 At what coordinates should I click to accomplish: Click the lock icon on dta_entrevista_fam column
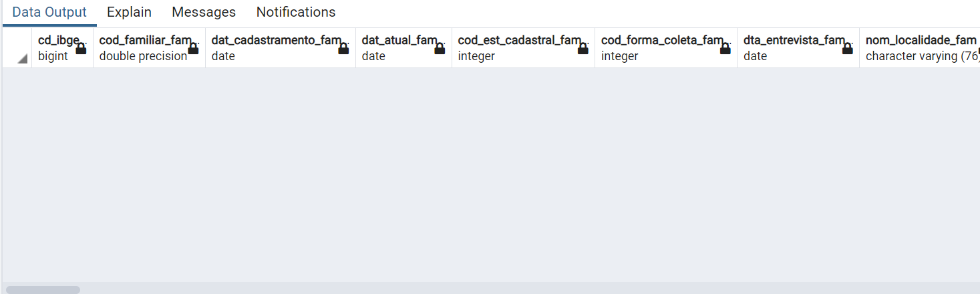pyautogui.click(x=847, y=48)
